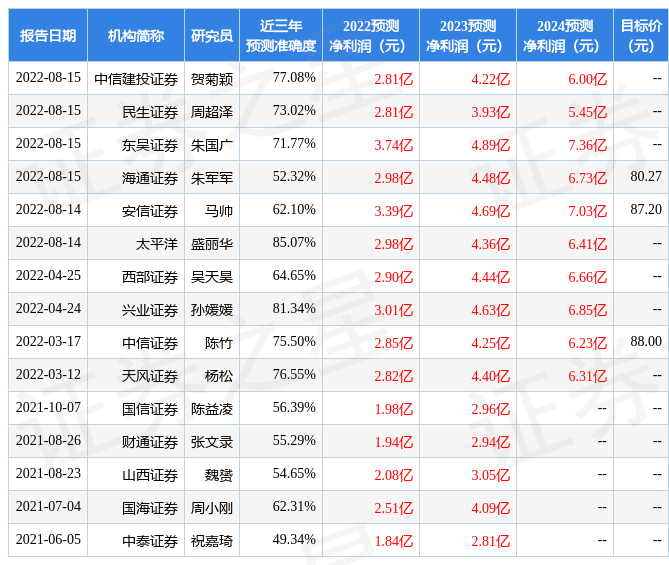Viewport: 669px width, 565px height.
Task: Select researcher 马帅
Action: pos(219,211)
